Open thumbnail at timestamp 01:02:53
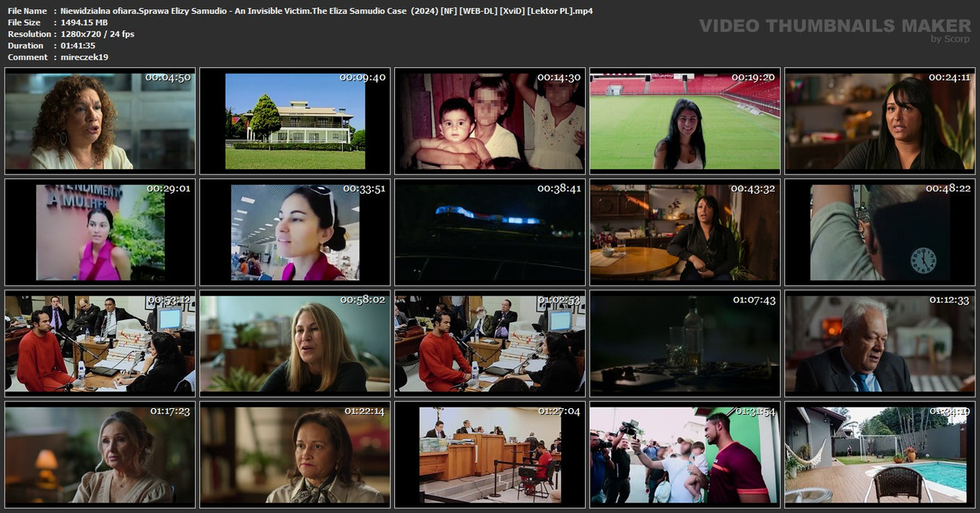Image resolution: width=980 pixels, height=513 pixels. click(x=490, y=344)
